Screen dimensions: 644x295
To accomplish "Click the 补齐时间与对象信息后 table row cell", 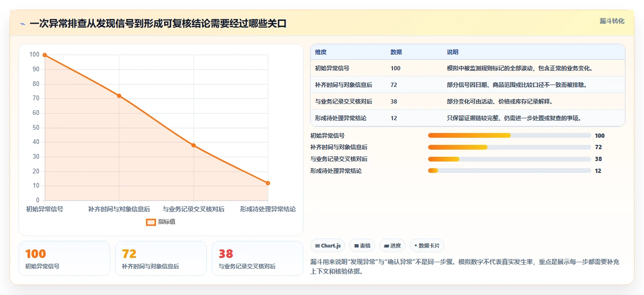I will pos(343,85).
